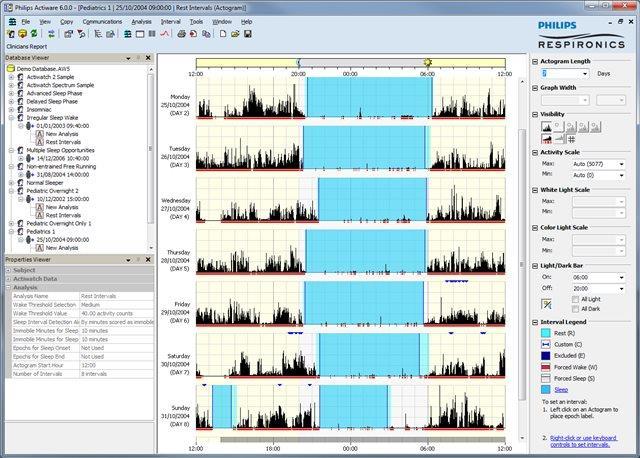The width and height of the screenshot is (640, 458).
Task: Click the tree hierarchy toolbar icon
Action: point(98,34)
